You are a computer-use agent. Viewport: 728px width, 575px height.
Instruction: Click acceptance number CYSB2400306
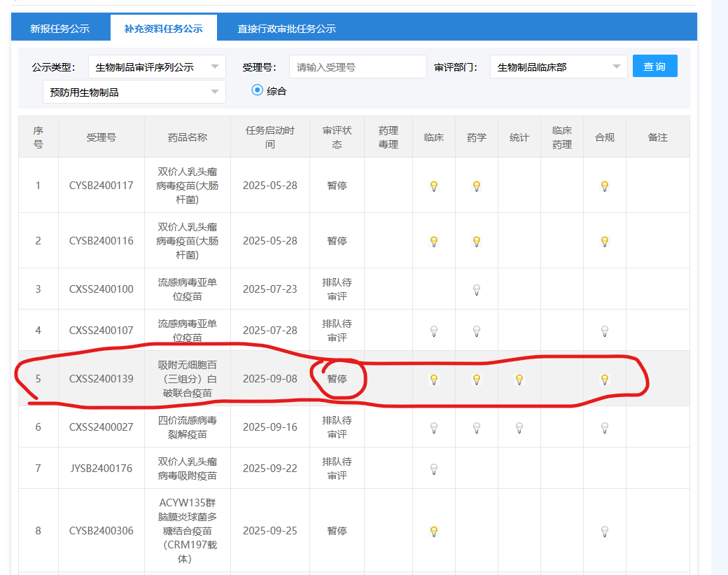coord(101,531)
